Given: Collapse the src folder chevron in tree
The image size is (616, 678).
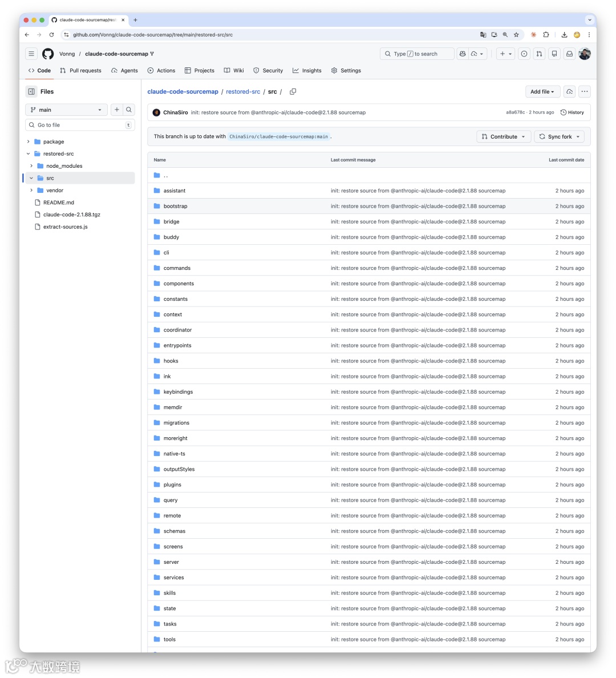Looking at the screenshot, I should (31, 178).
